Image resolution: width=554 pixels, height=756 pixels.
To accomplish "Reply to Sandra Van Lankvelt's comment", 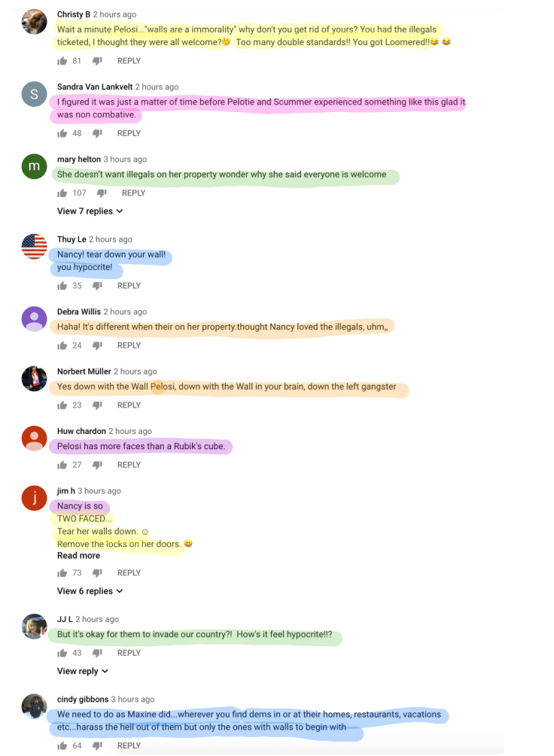I will pyautogui.click(x=129, y=133).
